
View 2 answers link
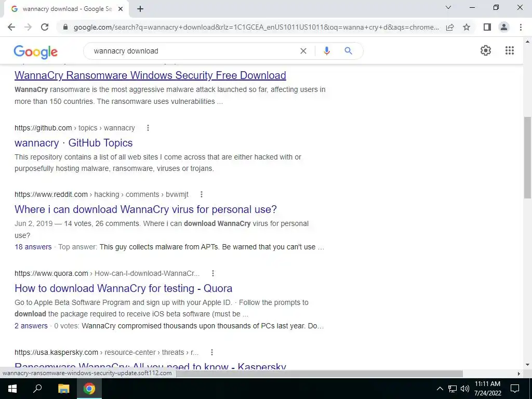tap(31, 326)
